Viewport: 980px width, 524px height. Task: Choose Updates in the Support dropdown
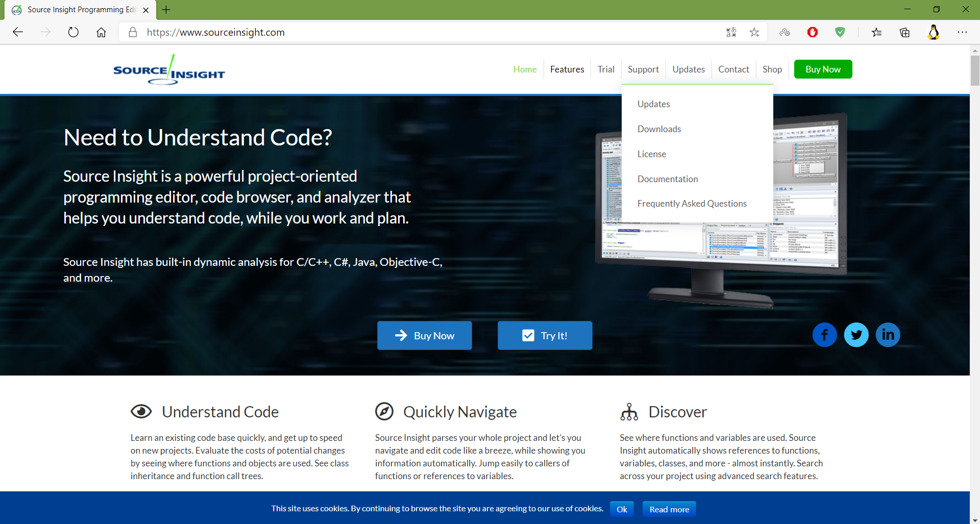(653, 104)
